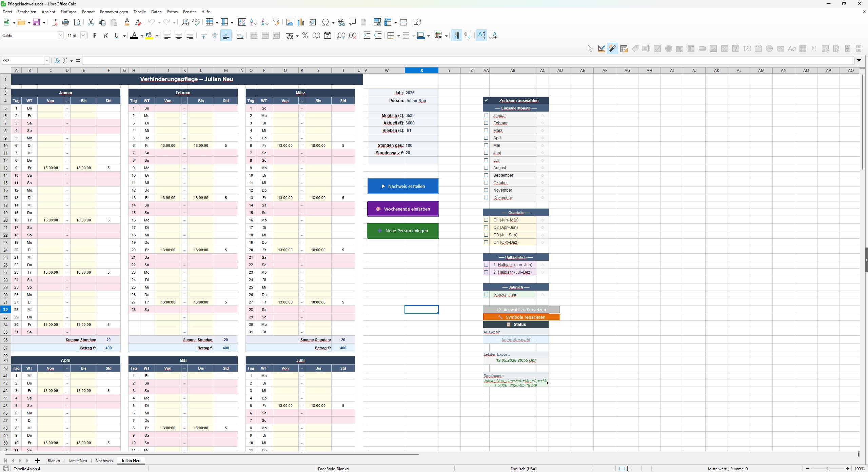Check the Q1 (Jan–Mär) checkbox
868x472 pixels.
[x=486, y=220]
